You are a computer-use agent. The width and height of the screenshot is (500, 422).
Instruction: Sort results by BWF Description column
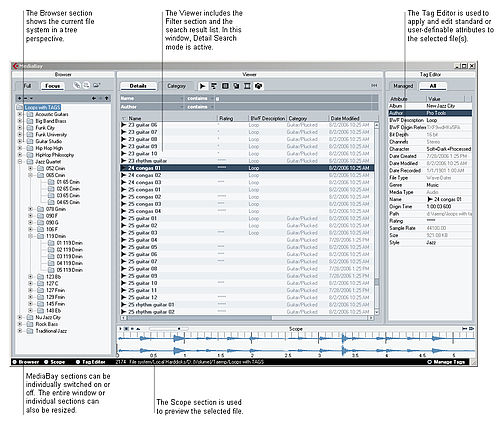(268, 118)
